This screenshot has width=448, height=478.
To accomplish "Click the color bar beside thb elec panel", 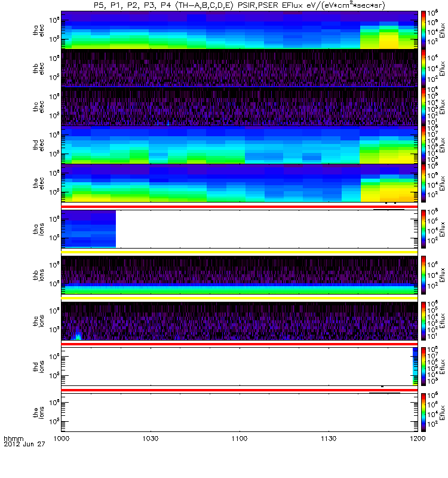I will 424,68.
